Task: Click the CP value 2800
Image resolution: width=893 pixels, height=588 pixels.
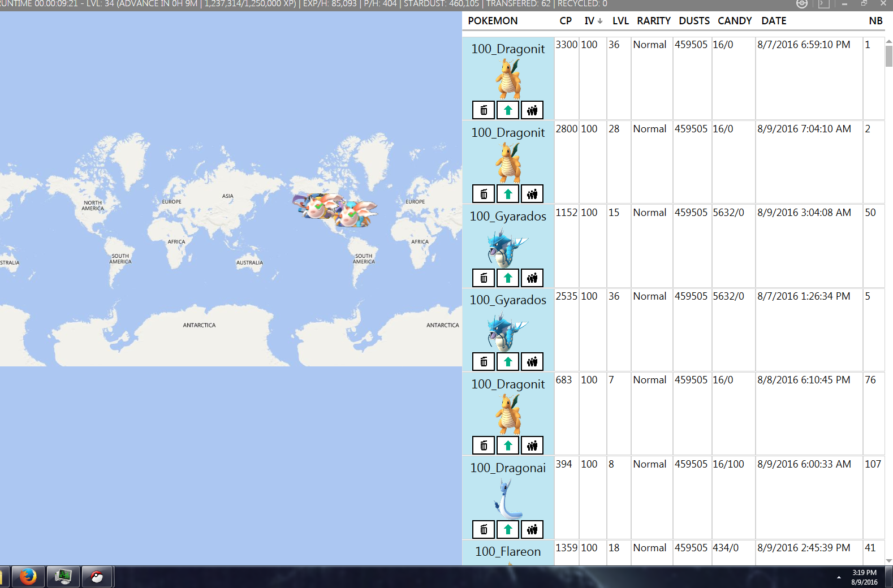Action: pos(567,129)
